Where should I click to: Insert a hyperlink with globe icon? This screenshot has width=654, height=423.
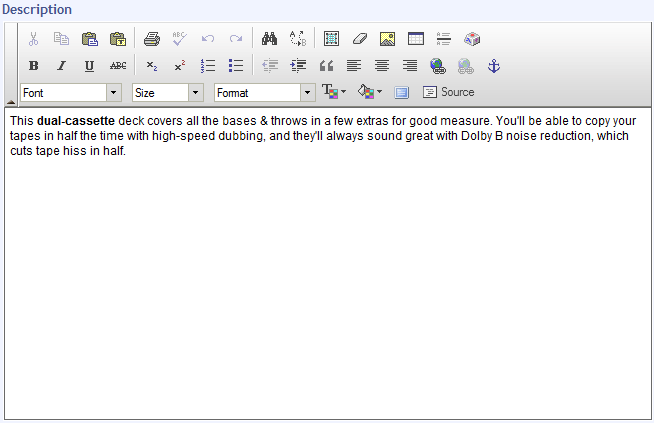coord(437,66)
